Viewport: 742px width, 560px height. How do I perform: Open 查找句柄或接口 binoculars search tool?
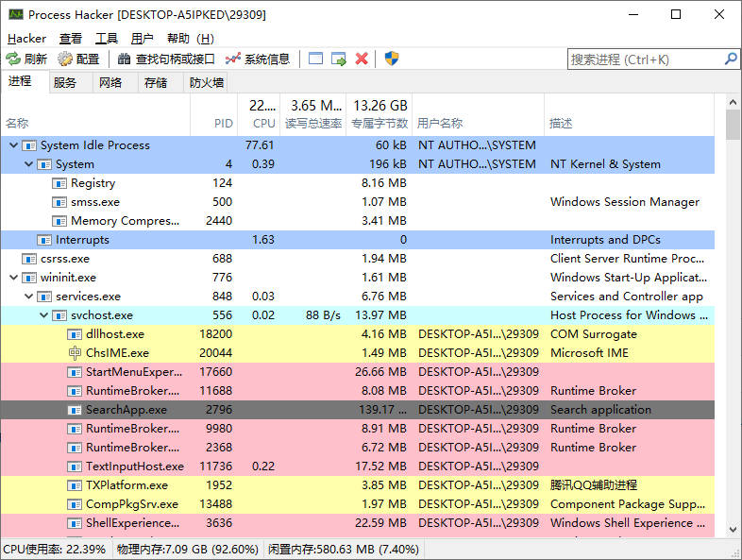click(x=125, y=59)
